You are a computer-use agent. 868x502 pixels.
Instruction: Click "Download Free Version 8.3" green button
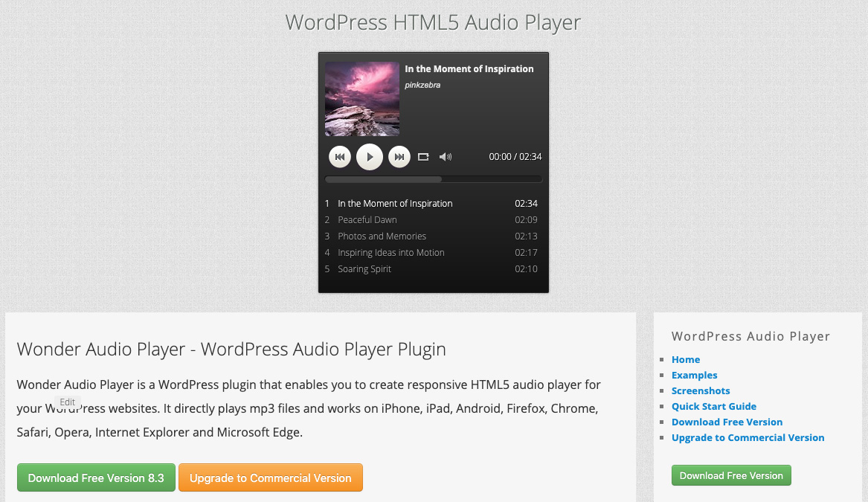coord(96,477)
